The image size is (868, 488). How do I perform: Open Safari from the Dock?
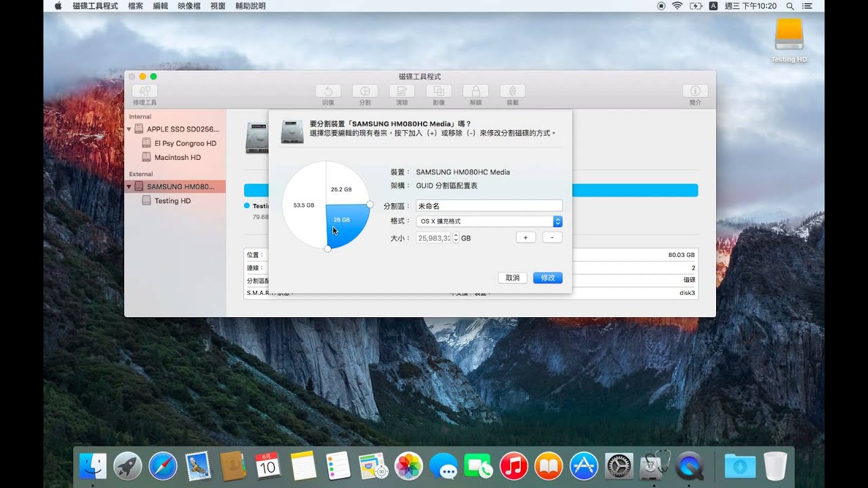(x=163, y=466)
